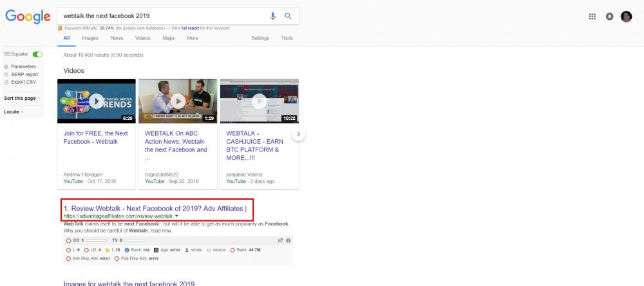Click the Export CSV file icon

[6, 82]
